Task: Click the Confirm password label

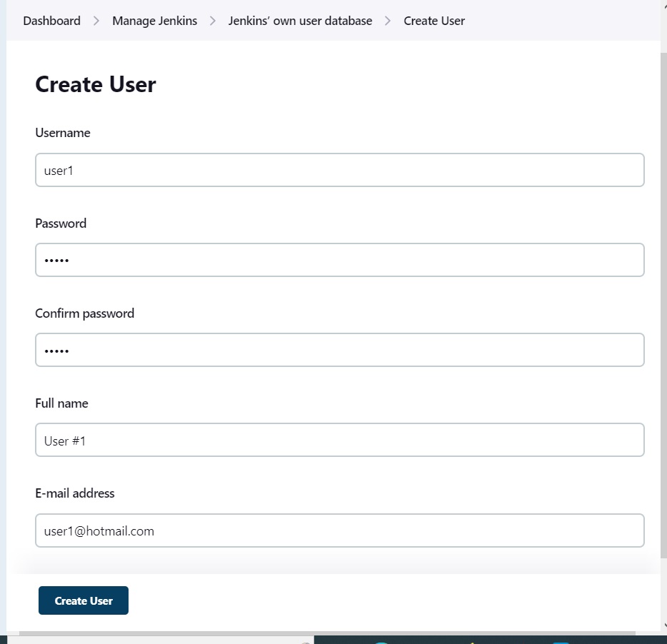Action: tap(85, 313)
